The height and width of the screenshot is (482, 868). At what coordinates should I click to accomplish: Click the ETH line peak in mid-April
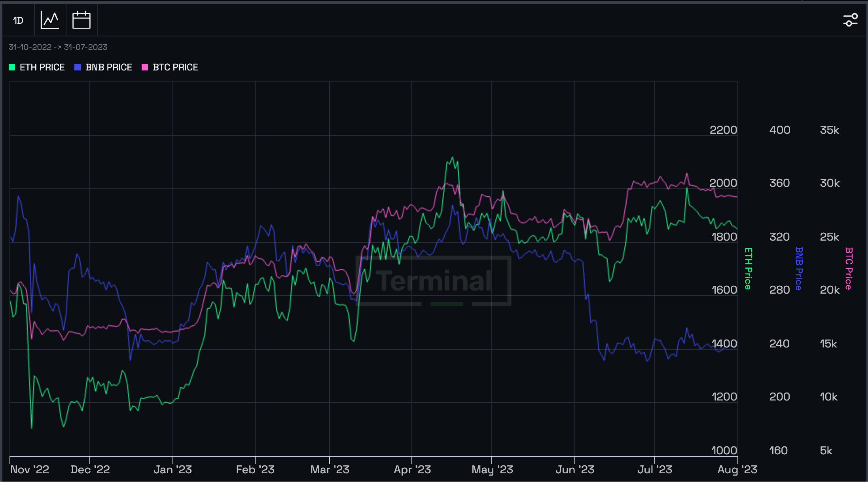(x=453, y=158)
